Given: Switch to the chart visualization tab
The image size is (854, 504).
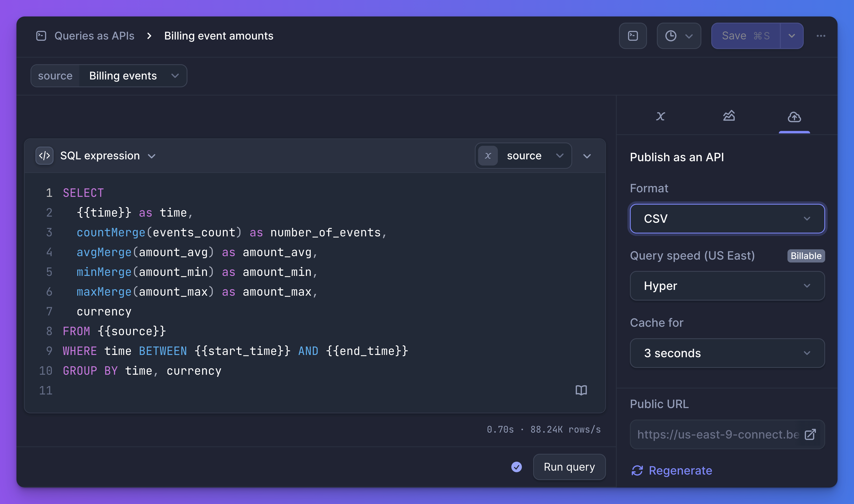Looking at the screenshot, I should [729, 117].
